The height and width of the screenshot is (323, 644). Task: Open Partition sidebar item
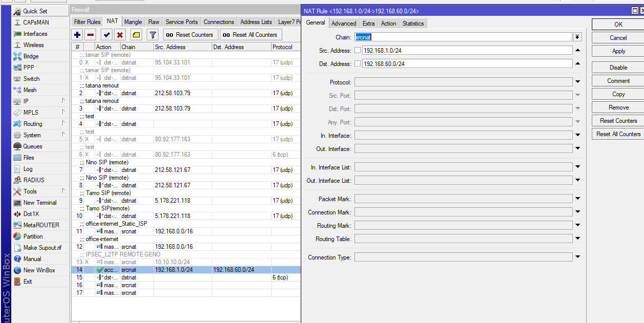40,236
